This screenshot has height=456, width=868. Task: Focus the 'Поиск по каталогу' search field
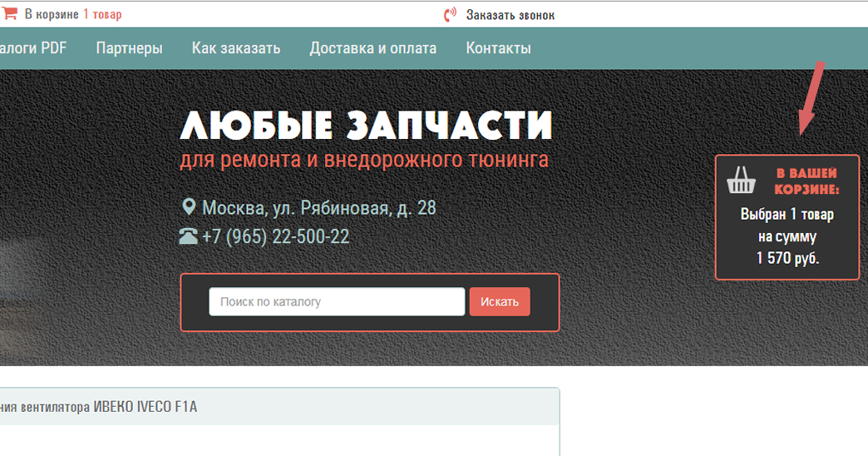pos(337,301)
